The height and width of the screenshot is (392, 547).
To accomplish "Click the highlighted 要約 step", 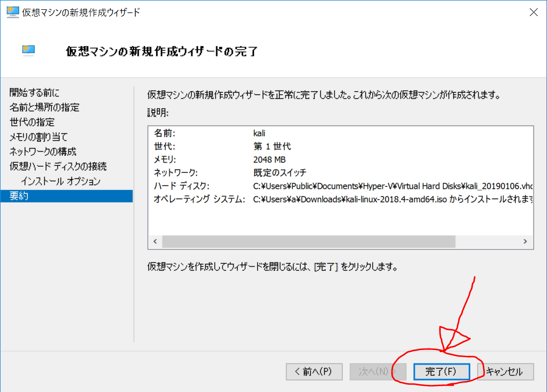I will [66, 196].
